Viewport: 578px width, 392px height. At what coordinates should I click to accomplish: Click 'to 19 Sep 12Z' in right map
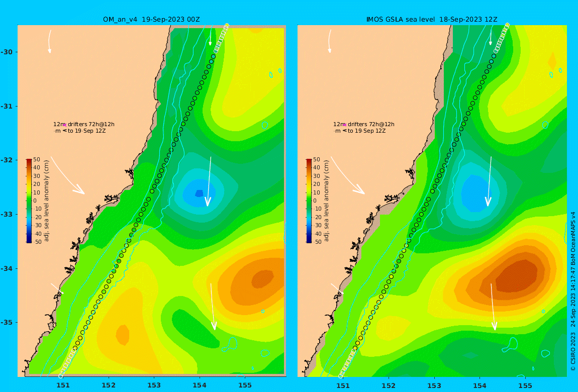click(x=367, y=131)
